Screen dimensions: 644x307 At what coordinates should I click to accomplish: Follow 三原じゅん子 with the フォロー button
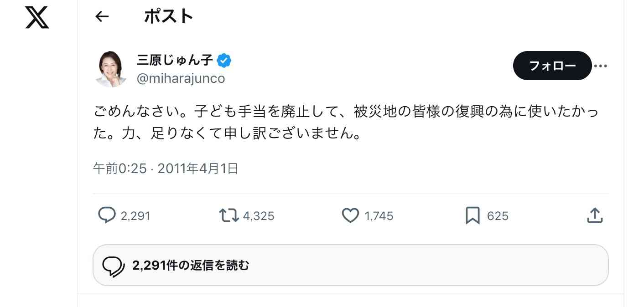click(552, 66)
